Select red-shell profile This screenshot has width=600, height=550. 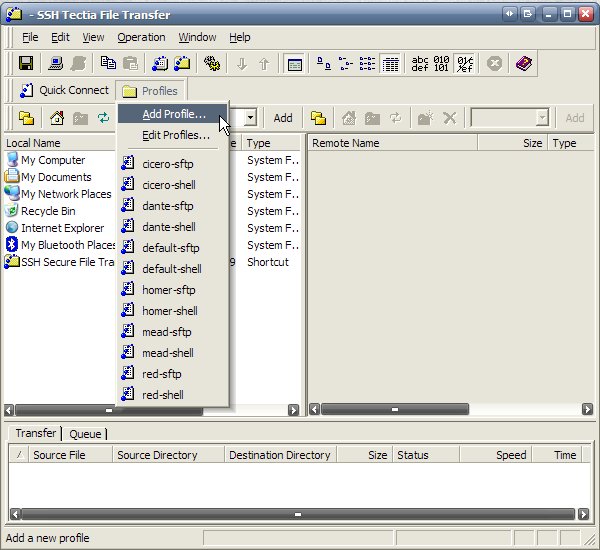[172, 395]
